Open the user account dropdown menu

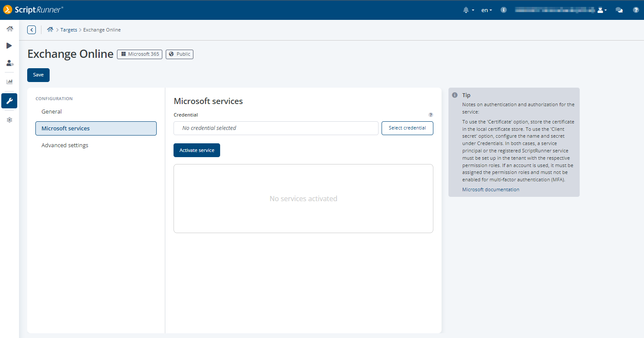tap(602, 10)
